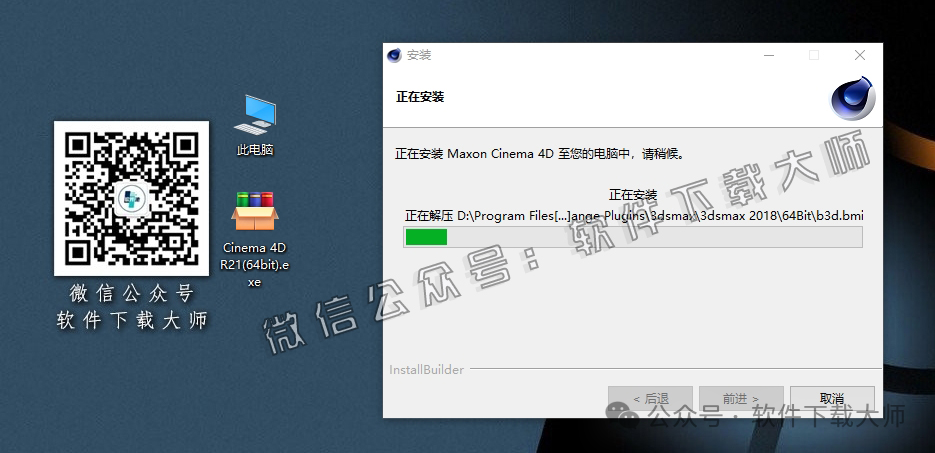Image resolution: width=935 pixels, height=453 pixels.
Task: Click the 正在解压 file path status line
Action: coord(634,215)
